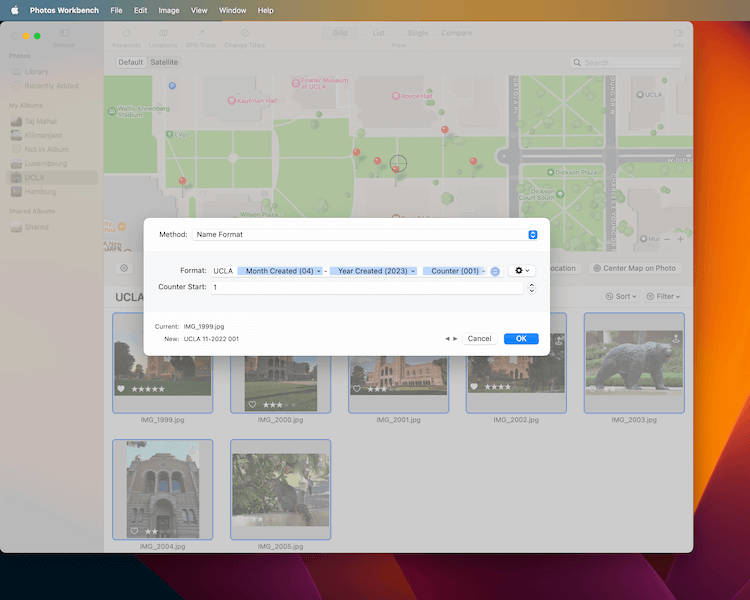Open map settings gear below map
Image resolution: width=750 pixels, height=600 pixels.
[x=124, y=268]
